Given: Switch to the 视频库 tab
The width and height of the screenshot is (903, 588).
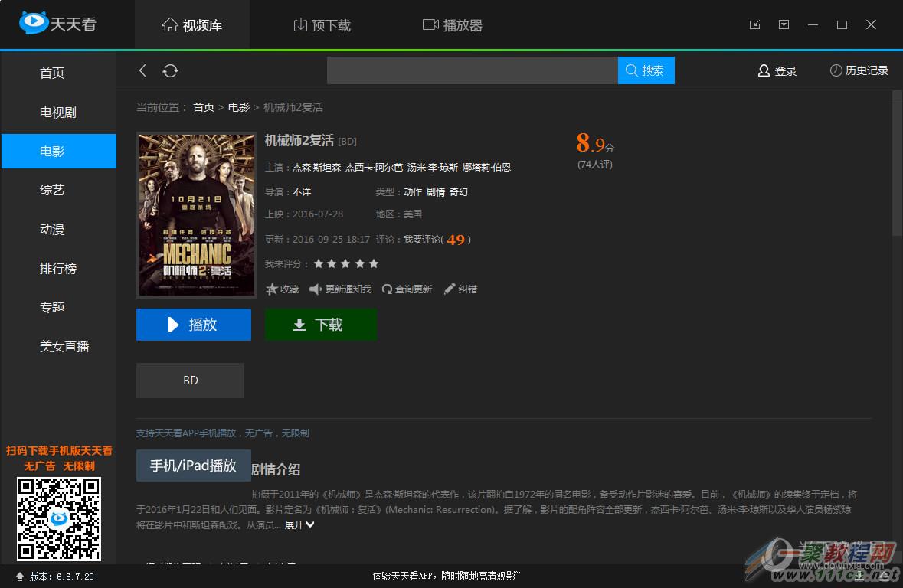Looking at the screenshot, I should [x=192, y=25].
